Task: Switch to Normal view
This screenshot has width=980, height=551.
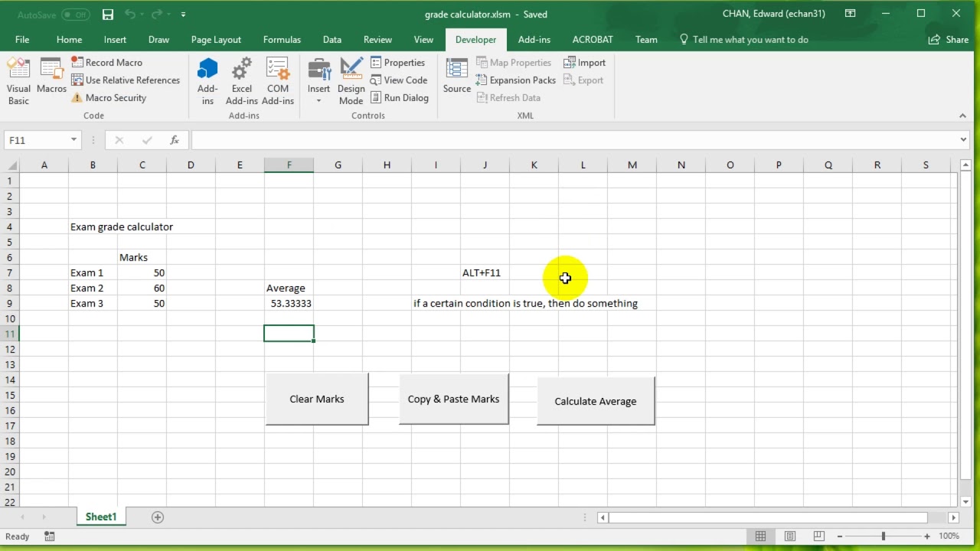Action: [760, 536]
